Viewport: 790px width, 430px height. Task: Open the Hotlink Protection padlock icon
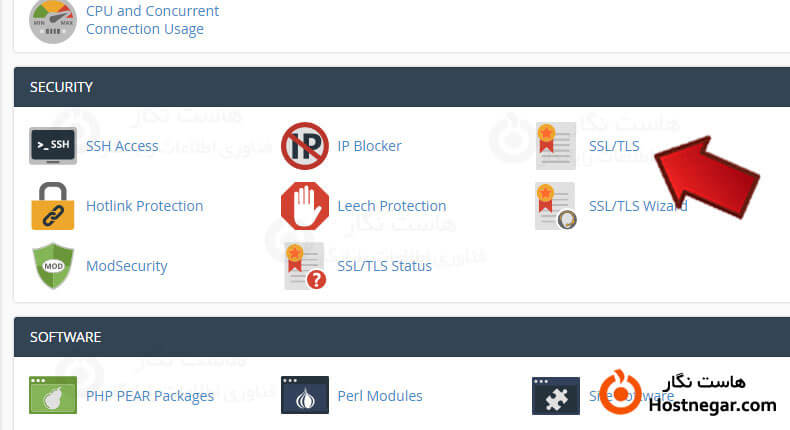click(x=54, y=206)
